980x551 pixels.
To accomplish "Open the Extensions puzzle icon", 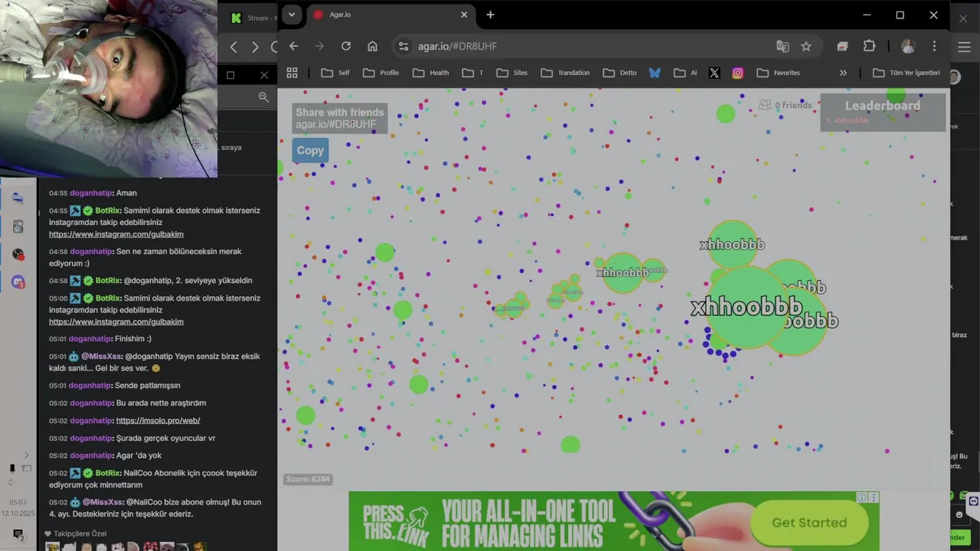I will tap(869, 46).
